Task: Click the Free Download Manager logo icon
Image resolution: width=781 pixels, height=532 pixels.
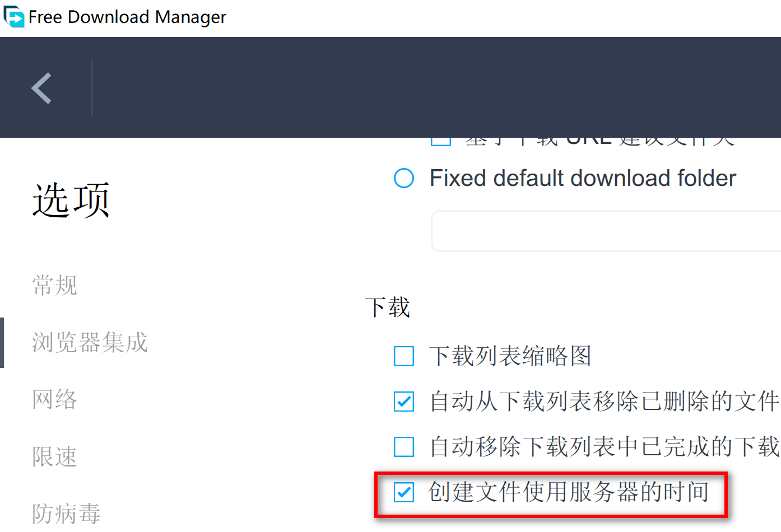Action: 14,17
